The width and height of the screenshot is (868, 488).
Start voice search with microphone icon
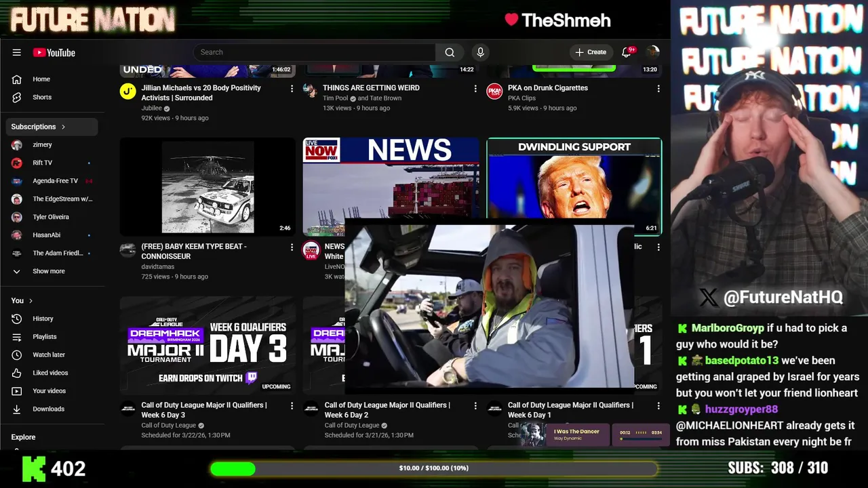[480, 52]
